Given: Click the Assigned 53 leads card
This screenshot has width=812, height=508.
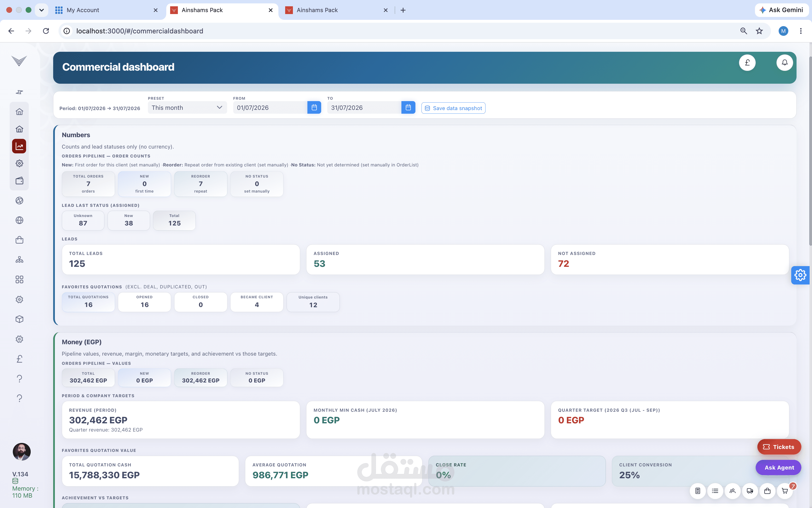Looking at the screenshot, I should [425, 259].
